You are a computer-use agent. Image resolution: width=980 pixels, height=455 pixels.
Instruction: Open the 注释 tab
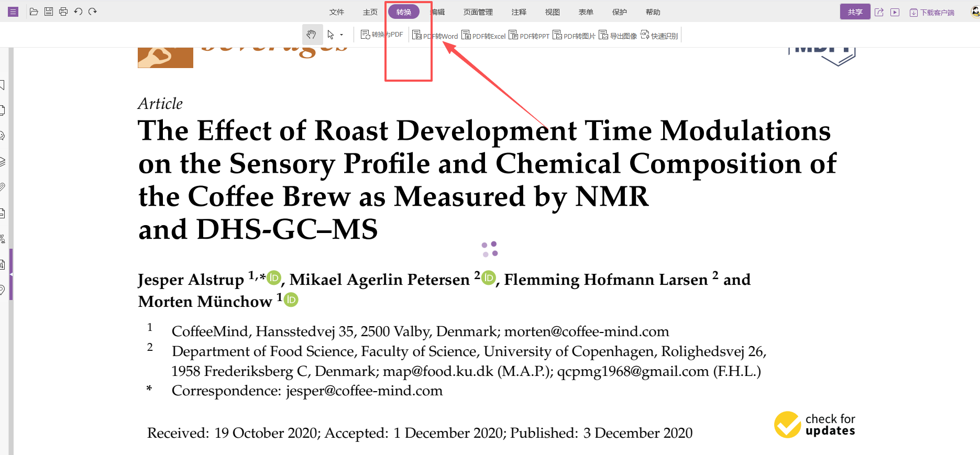tap(519, 12)
